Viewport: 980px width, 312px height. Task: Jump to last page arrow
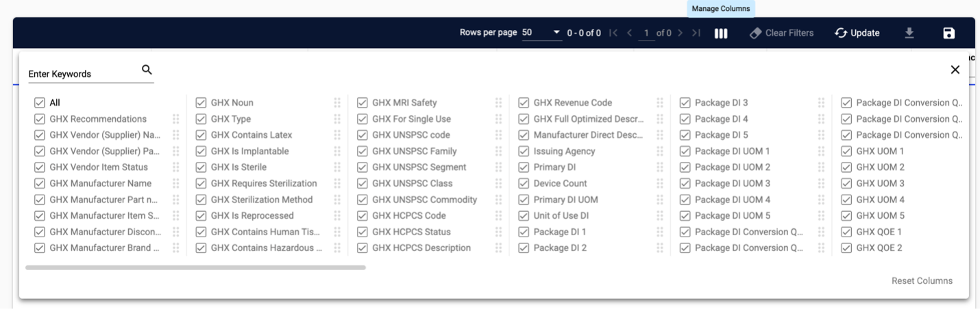click(696, 33)
